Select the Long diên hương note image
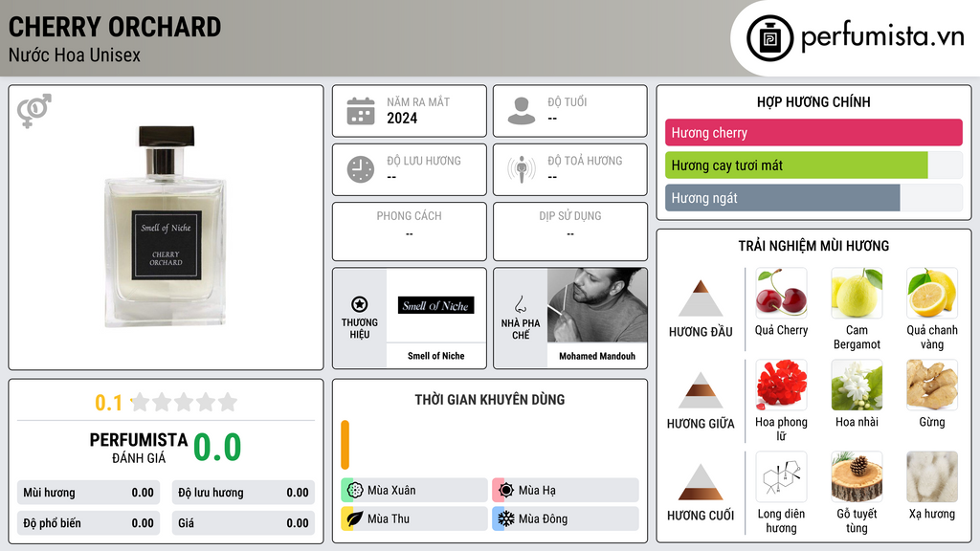The image size is (980, 551). 781,476
